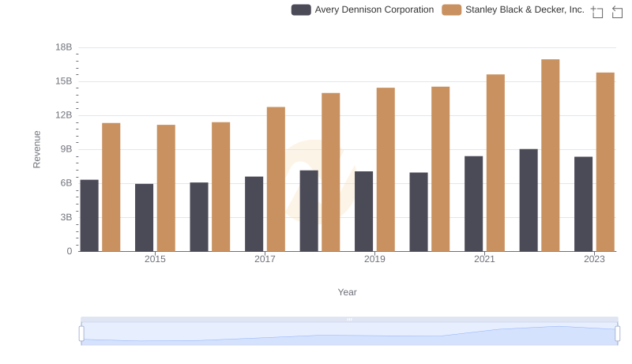The height and width of the screenshot is (364, 632).
Task: Click the 2023 x-axis label
Action: pyautogui.click(x=594, y=259)
